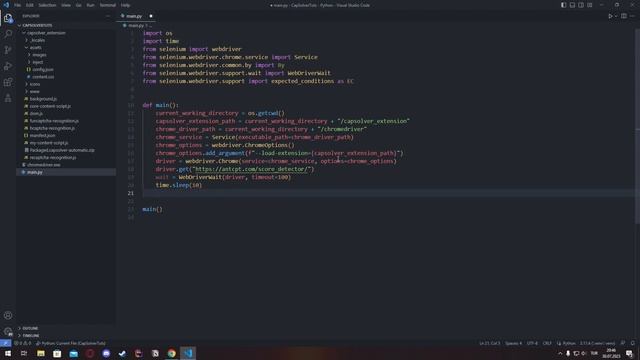Viewport: 640px width, 360px height.
Task: Open Windows Start menu
Action: (8, 353)
